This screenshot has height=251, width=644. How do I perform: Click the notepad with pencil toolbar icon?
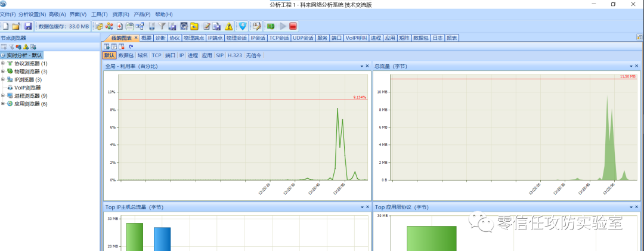pos(206,26)
